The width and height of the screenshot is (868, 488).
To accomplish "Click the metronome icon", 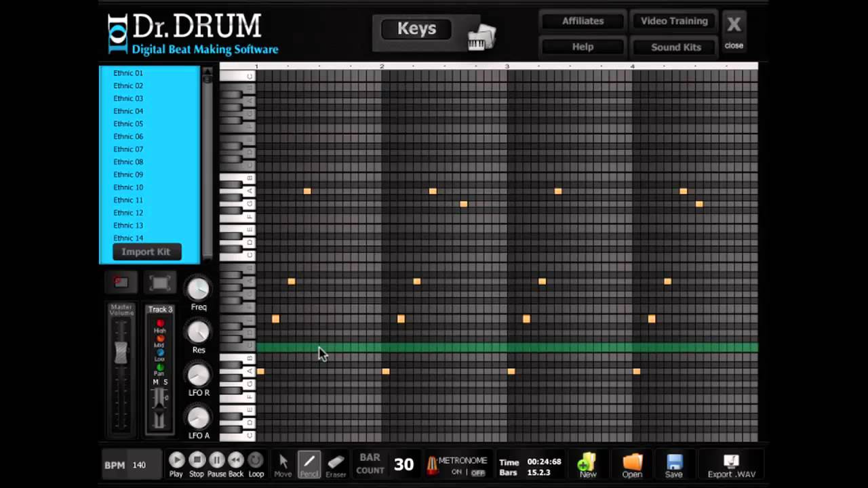I will 431,465.
